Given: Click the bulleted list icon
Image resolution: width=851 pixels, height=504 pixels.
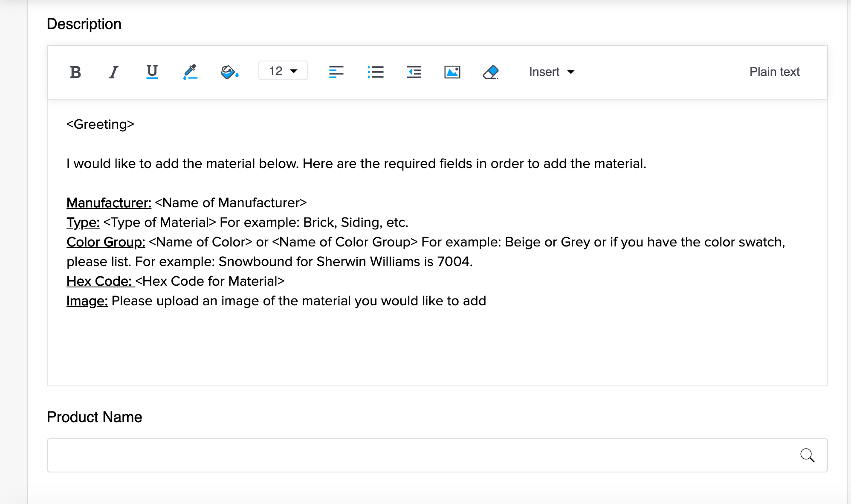Looking at the screenshot, I should (x=375, y=72).
